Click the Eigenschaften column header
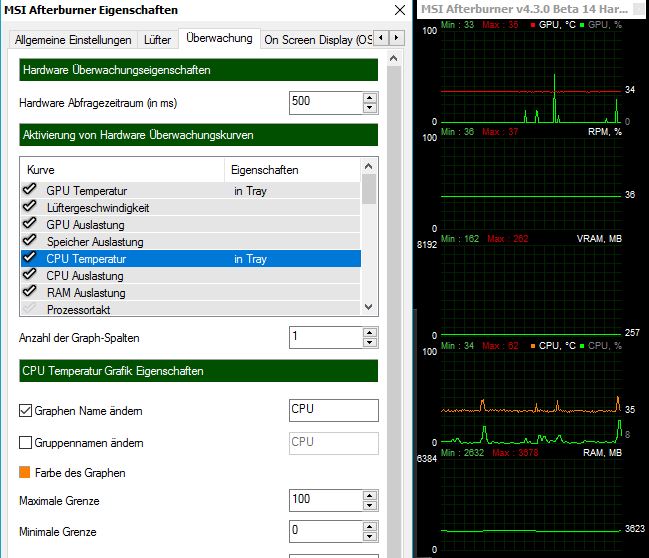649x558 pixels. point(293,170)
